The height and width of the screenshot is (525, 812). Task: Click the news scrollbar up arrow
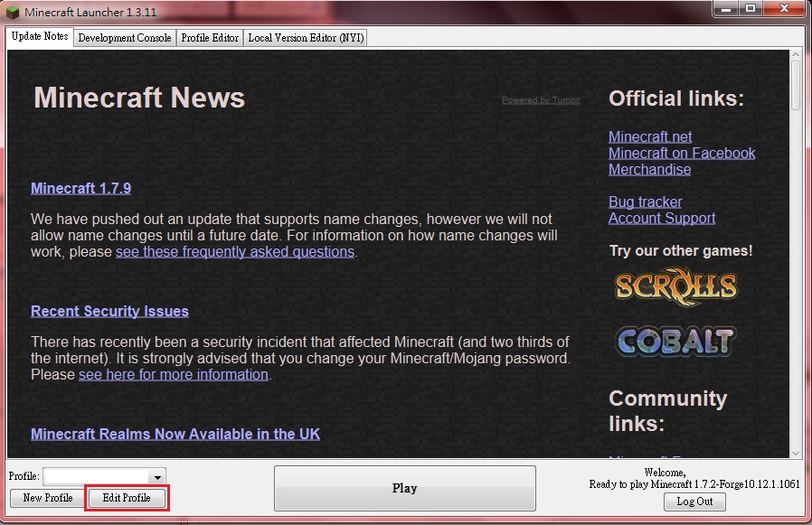click(x=796, y=54)
